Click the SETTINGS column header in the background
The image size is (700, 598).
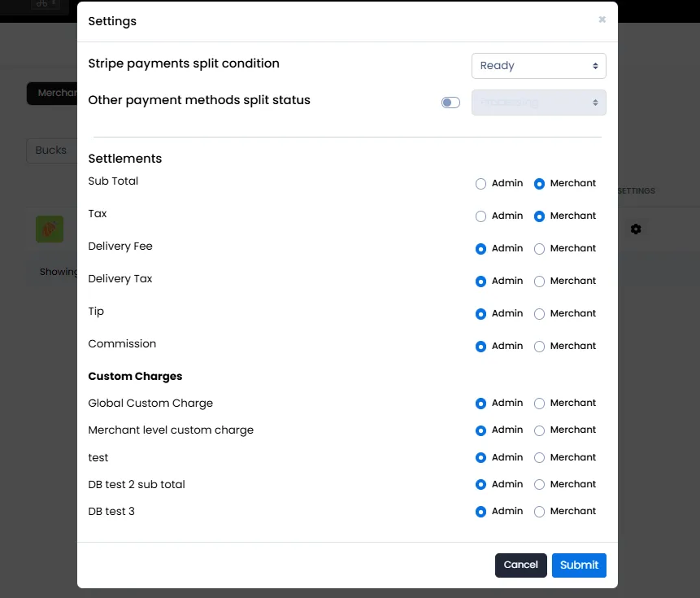(x=637, y=190)
